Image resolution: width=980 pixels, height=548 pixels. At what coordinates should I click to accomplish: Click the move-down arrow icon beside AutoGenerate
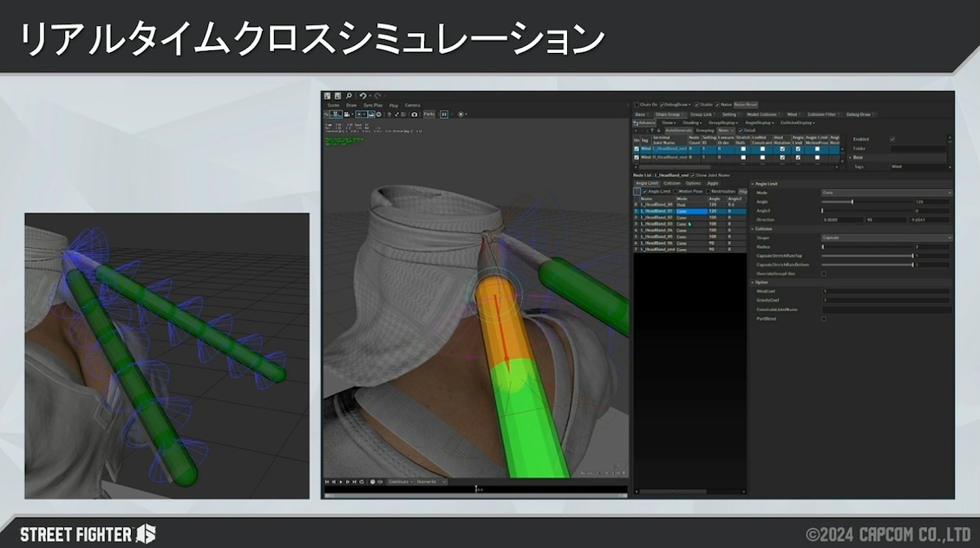coord(659,131)
